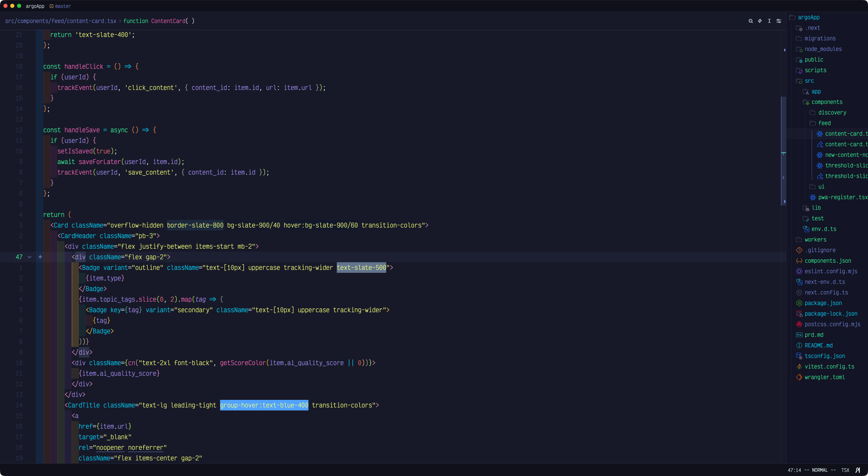Collapse the src folder
Image resolution: width=868 pixels, height=476 pixels.
805,81
